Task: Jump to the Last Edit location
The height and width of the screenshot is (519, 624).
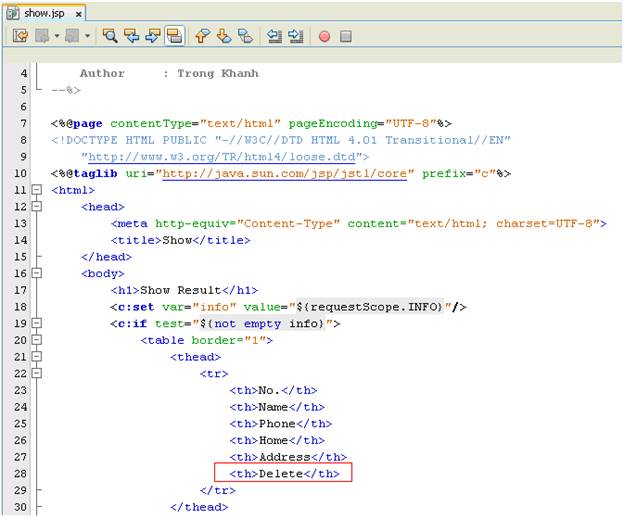Action: tap(20, 36)
